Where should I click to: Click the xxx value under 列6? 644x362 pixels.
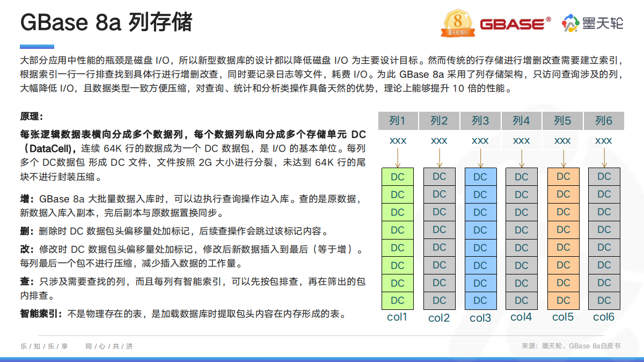604,141
